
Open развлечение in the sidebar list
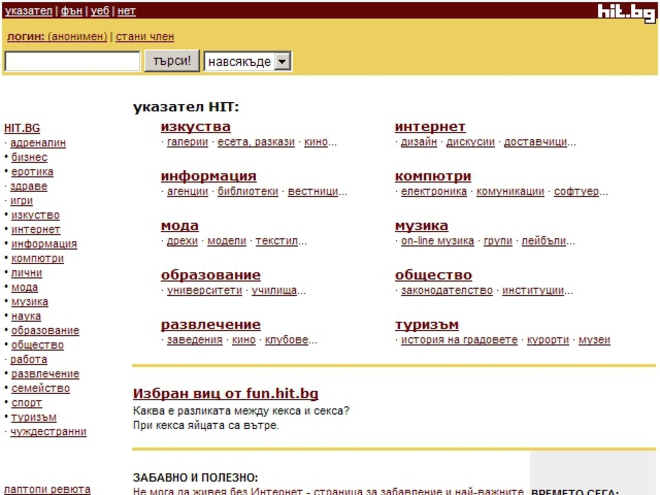coord(45,374)
